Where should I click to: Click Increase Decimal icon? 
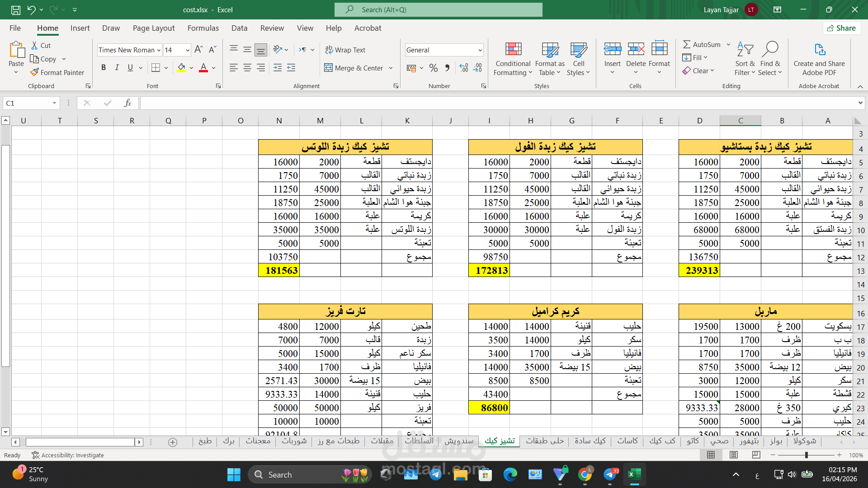pos(464,68)
